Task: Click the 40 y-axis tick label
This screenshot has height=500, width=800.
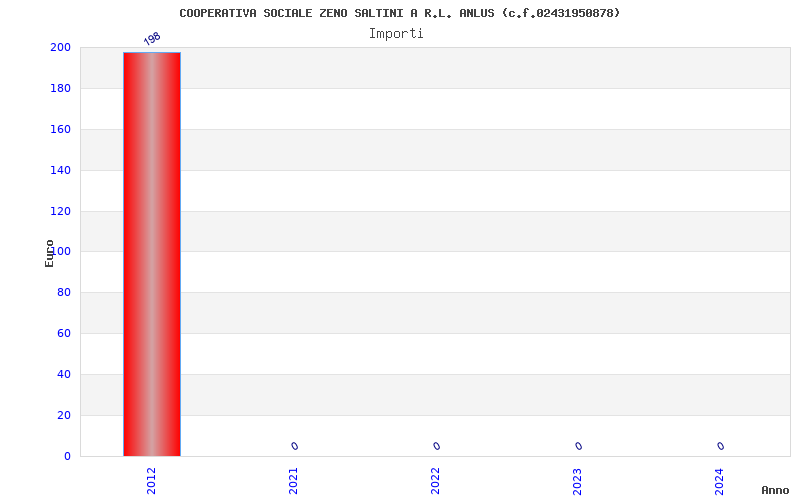Action: [x=64, y=374]
